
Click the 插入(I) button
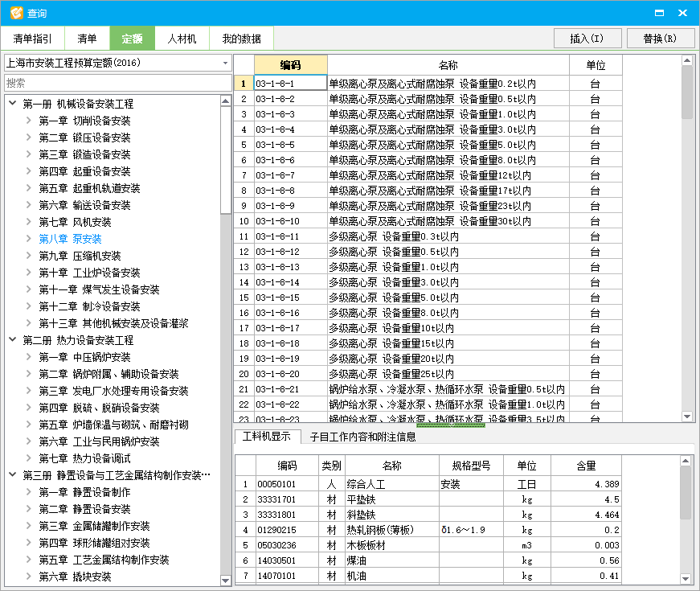tap(587, 38)
